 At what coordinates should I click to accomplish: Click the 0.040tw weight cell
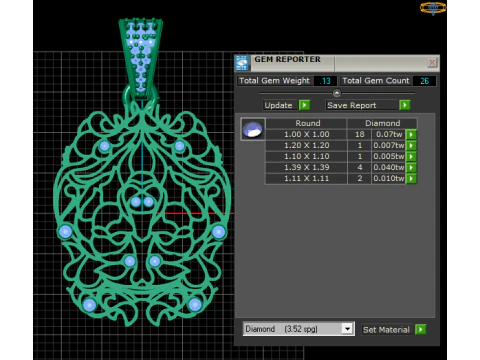[x=389, y=167]
